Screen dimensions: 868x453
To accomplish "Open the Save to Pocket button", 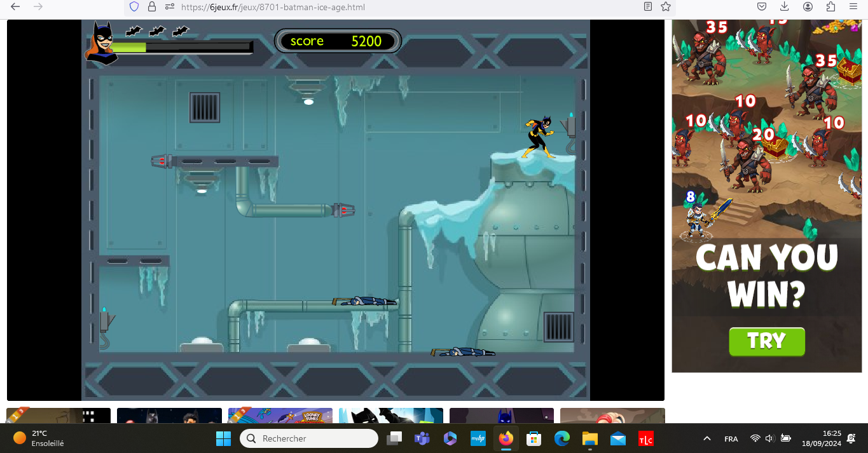I will coord(762,7).
